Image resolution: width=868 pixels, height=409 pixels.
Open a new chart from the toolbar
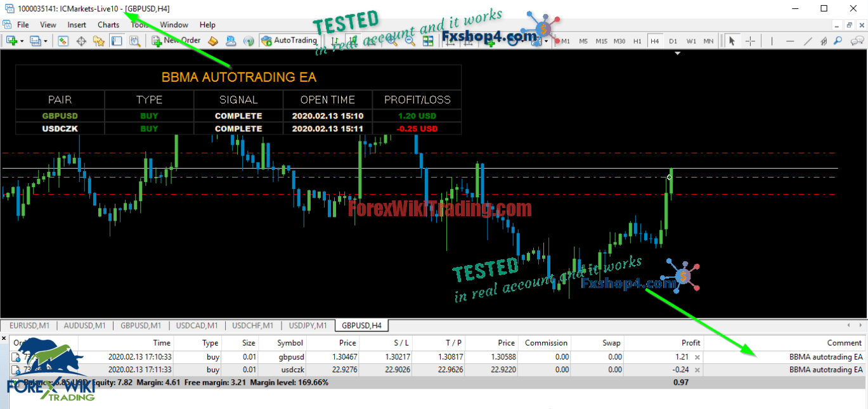tap(11, 41)
